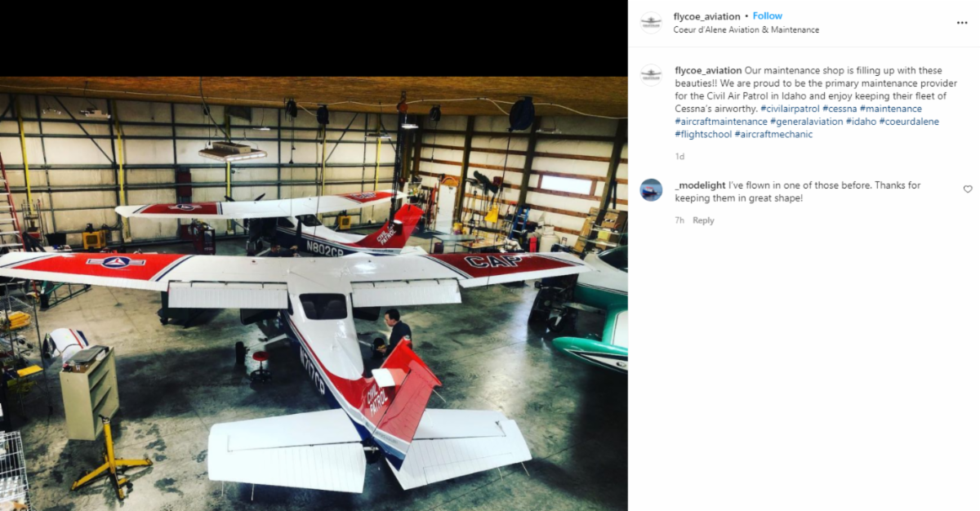
Task: Open the #idaho hashtag
Action: coord(861,122)
